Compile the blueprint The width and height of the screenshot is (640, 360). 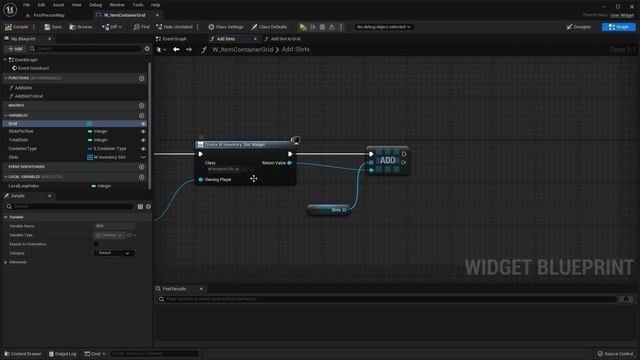tap(17, 27)
